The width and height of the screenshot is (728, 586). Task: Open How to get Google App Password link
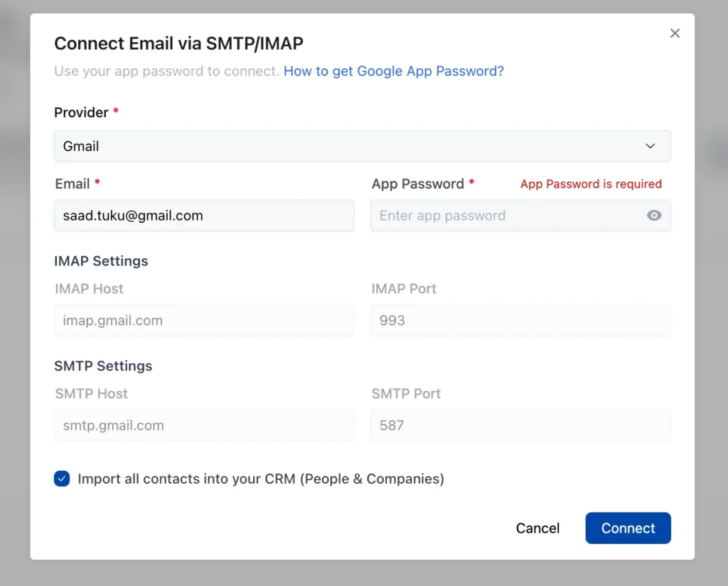click(394, 71)
